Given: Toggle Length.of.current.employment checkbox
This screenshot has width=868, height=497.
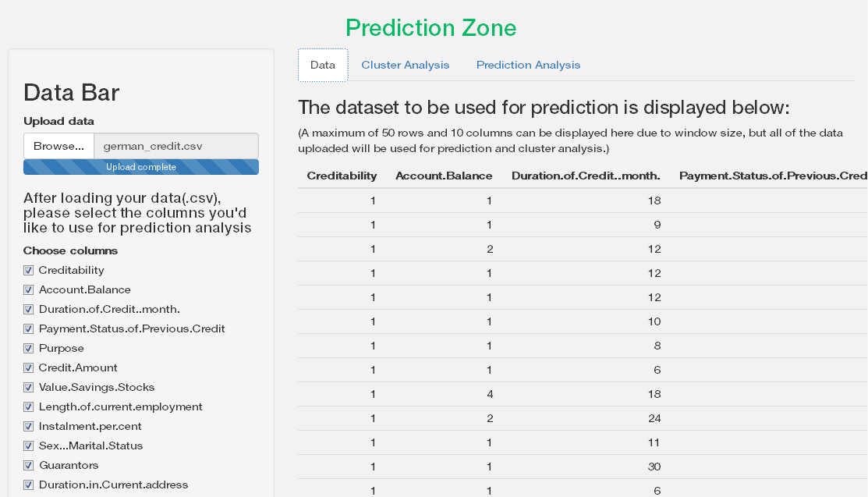Looking at the screenshot, I should pyautogui.click(x=29, y=407).
